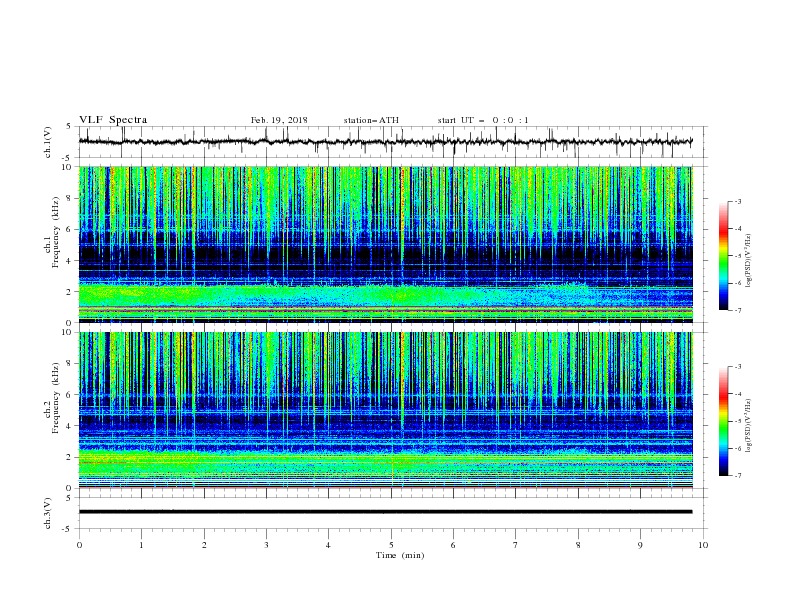Click tick label "8" on the time axis
This screenshot has height=612, width=792.
pyautogui.click(x=578, y=545)
